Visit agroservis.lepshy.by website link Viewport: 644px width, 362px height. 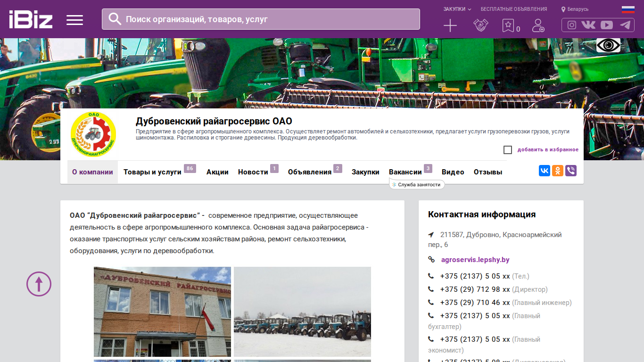pos(475,260)
